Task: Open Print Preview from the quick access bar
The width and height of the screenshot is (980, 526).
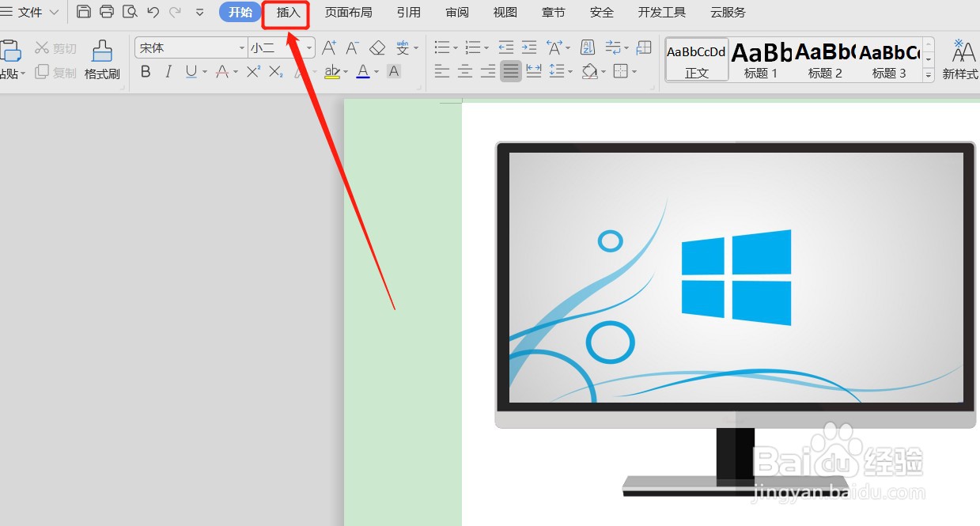Action: [x=130, y=12]
